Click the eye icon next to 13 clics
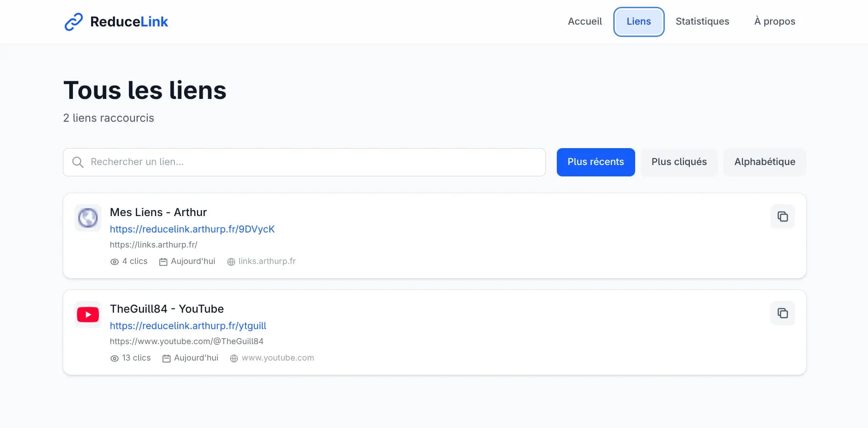868x428 pixels. click(x=113, y=358)
